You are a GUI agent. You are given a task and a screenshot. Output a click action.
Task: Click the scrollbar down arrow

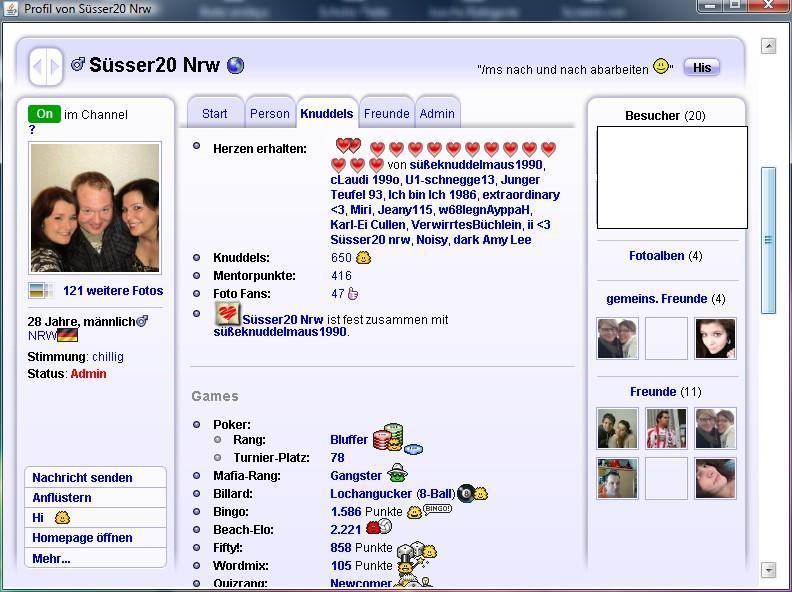tap(768, 570)
